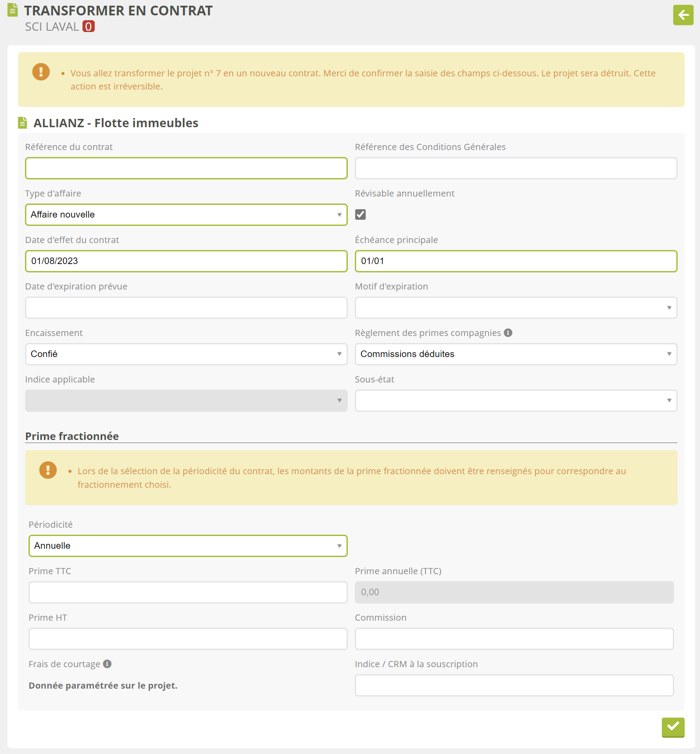Expand the Sous-état dropdown
The image size is (700, 754).
(516, 401)
